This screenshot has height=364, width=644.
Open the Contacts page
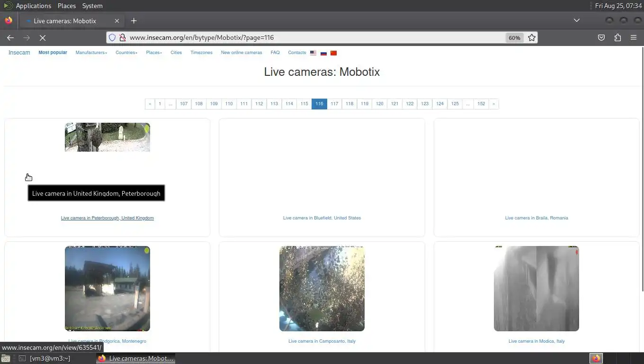(297, 53)
